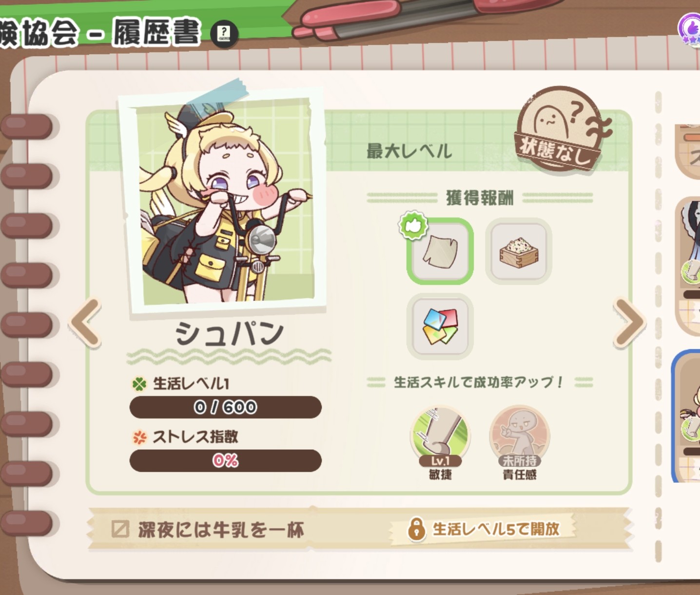700x595 pixels.
Task: Go to next character with right arrow
Action: tap(629, 323)
